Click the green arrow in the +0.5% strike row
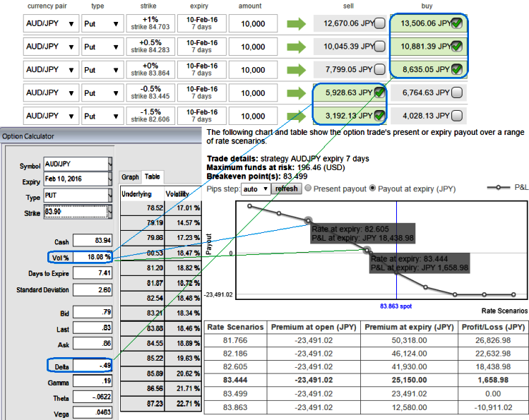 pyautogui.click(x=297, y=47)
